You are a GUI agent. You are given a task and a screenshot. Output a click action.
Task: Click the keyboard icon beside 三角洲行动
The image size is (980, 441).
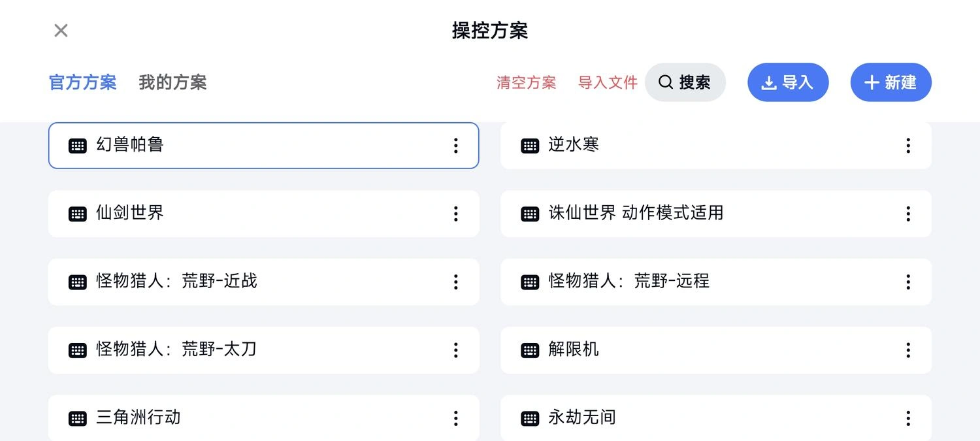[78, 418]
